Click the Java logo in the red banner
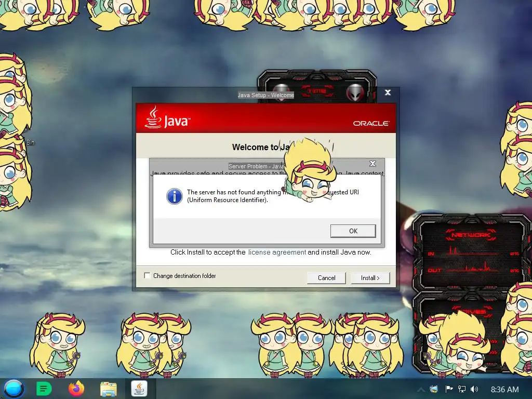The width and height of the screenshot is (532, 399). pyautogui.click(x=167, y=117)
